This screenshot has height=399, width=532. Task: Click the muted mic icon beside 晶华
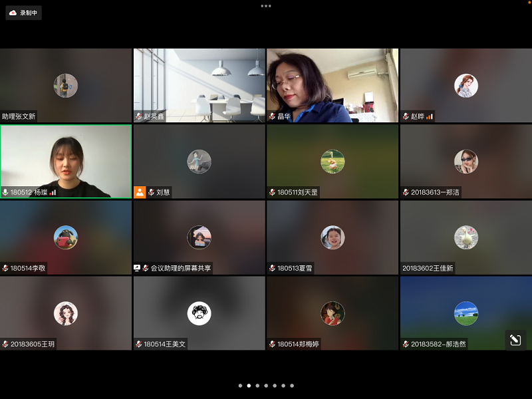point(272,116)
